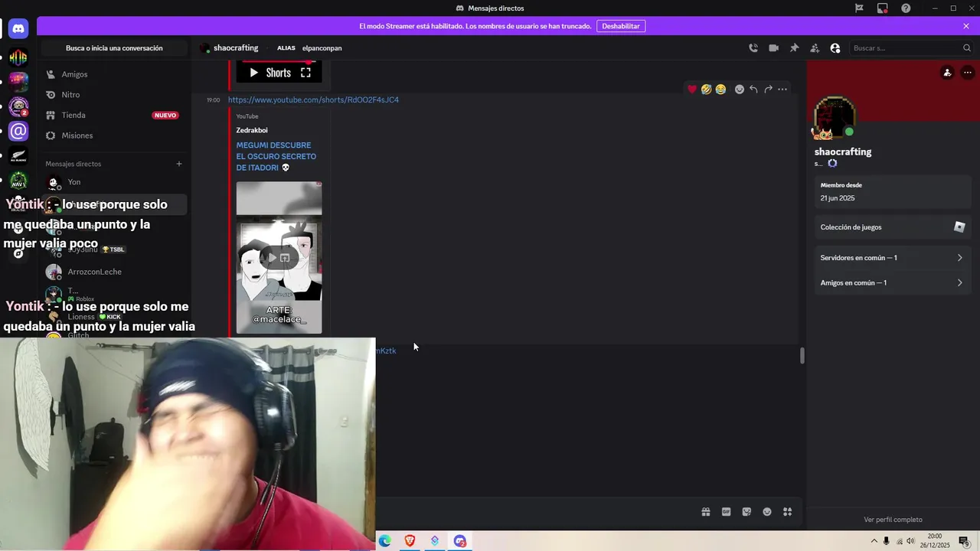Open the friend action icon on profile banner
The width and height of the screenshot is (980, 551).
[x=947, y=73]
